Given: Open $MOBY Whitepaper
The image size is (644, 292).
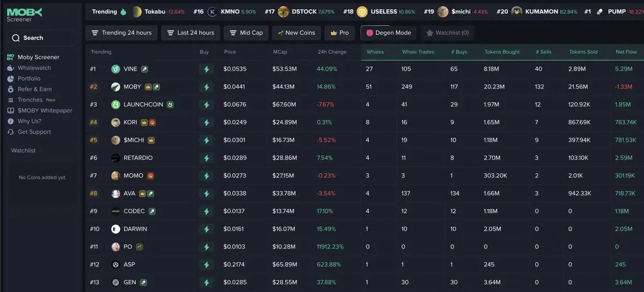Looking at the screenshot, I should 45,110.
